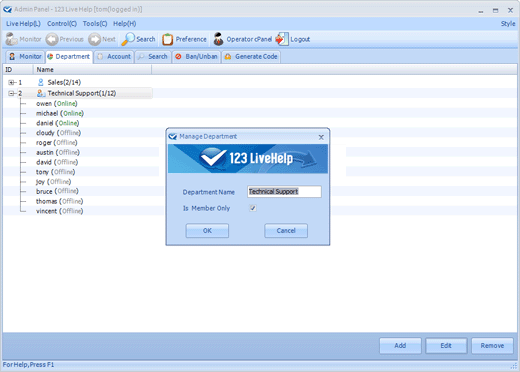The image size is (520, 372).
Task: Collapse the Technical Support tree node
Action: (x=11, y=93)
